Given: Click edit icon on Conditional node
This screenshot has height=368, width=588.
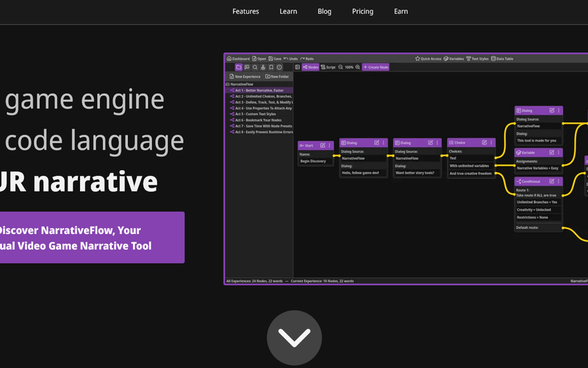Looking at the screenshot, I should (552, 181).
